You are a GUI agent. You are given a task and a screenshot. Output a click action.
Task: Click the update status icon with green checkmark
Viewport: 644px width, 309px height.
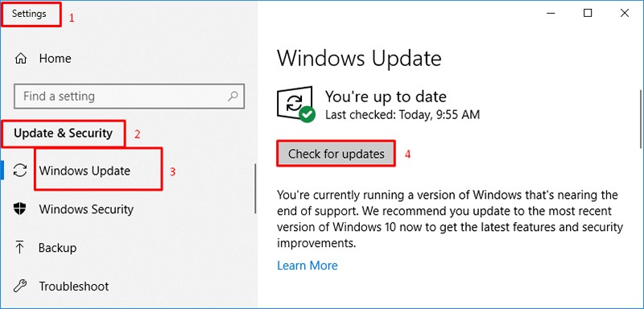tap(295, 105)
